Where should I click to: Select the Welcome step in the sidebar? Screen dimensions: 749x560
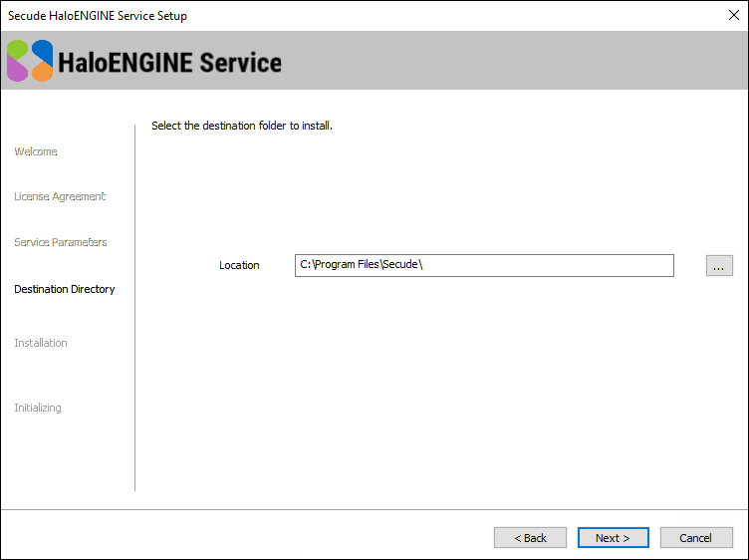pos(36,151)
